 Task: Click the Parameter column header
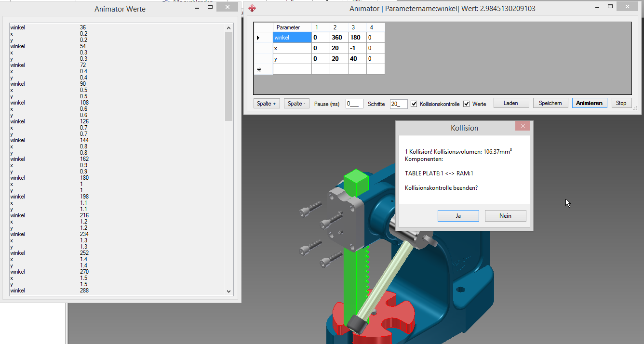(x=292, y=27)
